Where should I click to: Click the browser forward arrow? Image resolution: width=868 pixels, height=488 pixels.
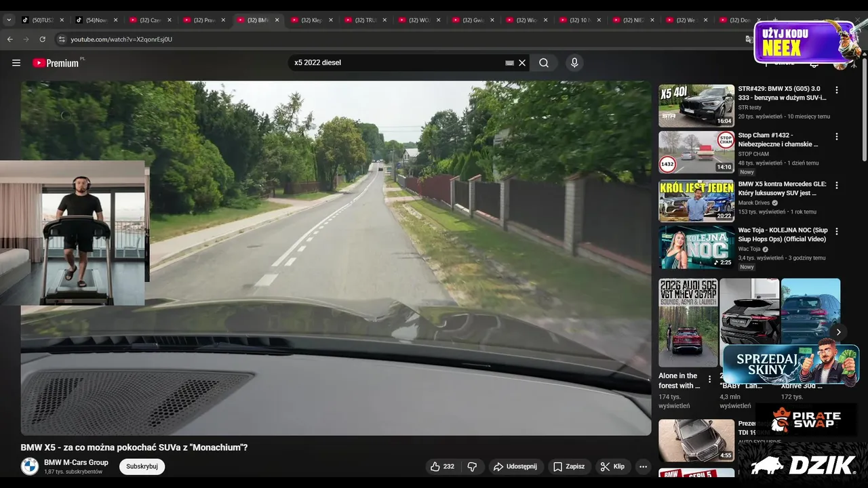[x=26, y=39]
